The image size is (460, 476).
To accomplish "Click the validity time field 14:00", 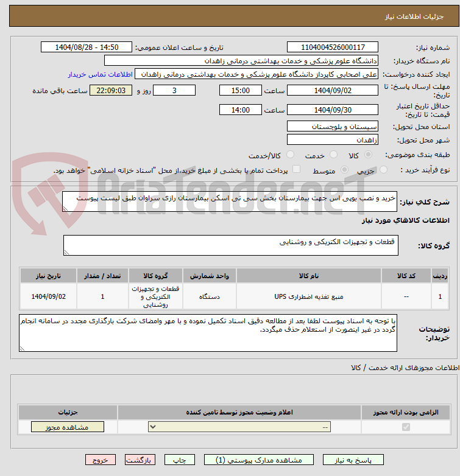I will click(x=240, y=110).
